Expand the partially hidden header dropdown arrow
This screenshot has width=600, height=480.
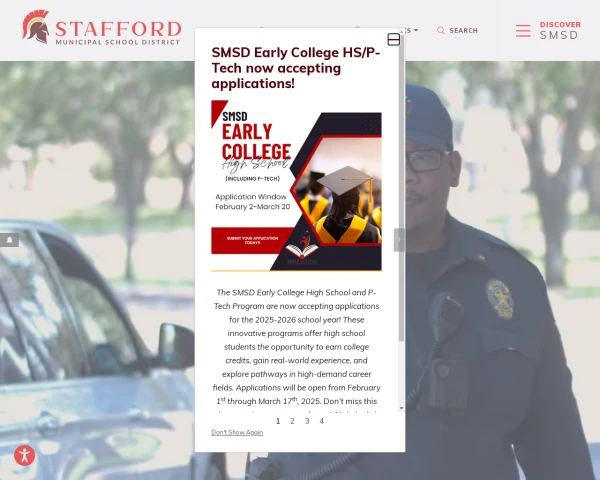coord(416,30)
